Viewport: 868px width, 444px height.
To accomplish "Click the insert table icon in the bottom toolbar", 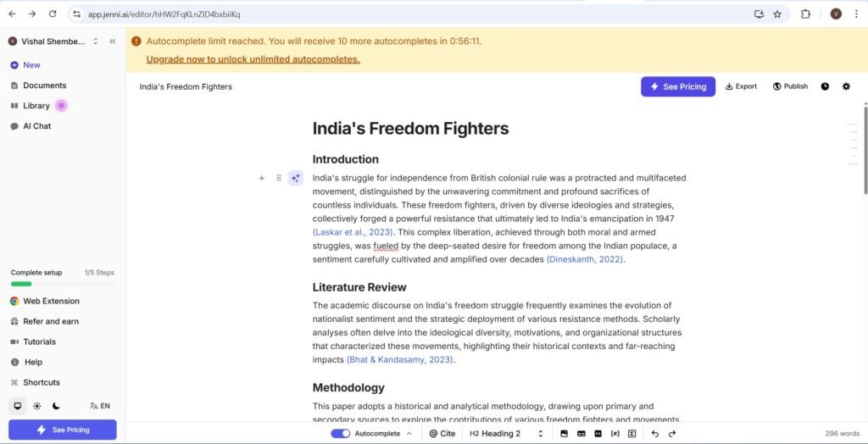I will coord(581,434).
